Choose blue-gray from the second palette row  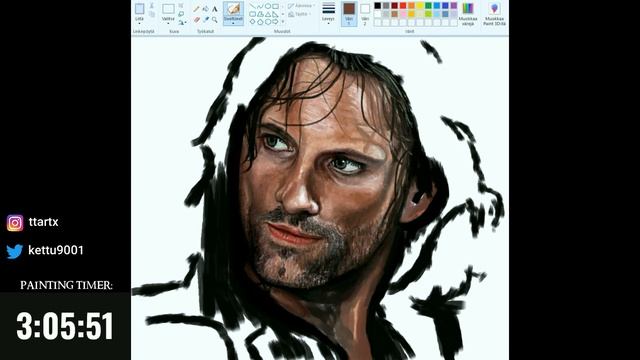click(x=445, y=14)
